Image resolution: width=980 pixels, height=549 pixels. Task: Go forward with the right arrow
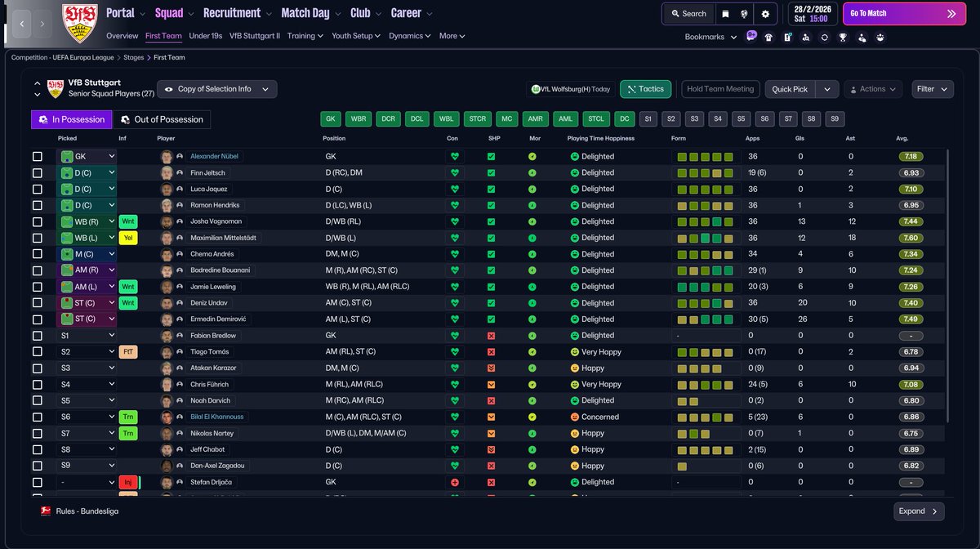click(43, 25)
